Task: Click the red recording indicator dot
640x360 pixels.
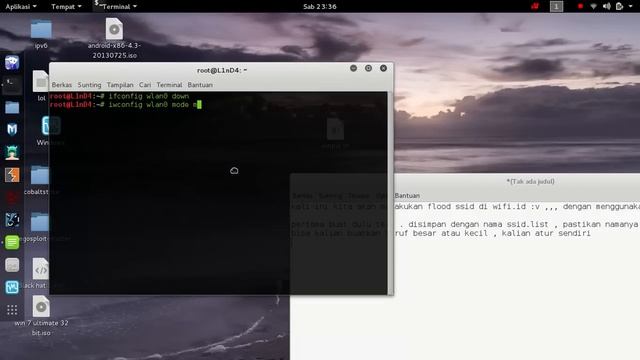Action: [x=580, y=6]
